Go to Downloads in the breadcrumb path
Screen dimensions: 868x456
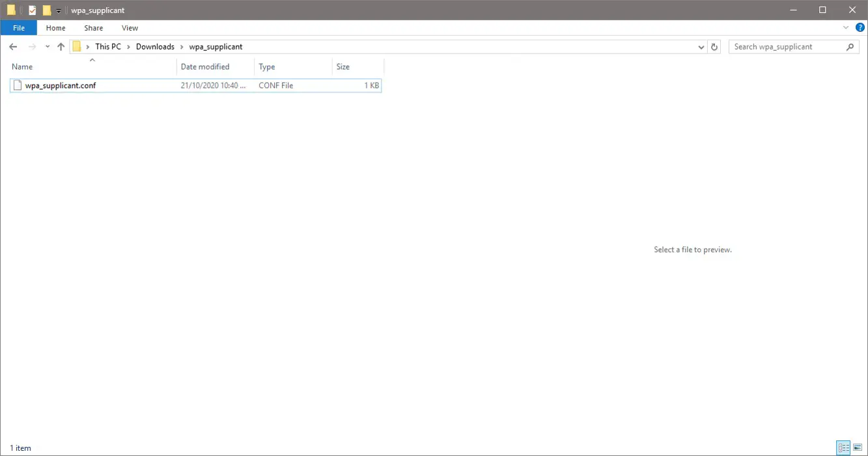pyautogui.click(x=155, y=47)
